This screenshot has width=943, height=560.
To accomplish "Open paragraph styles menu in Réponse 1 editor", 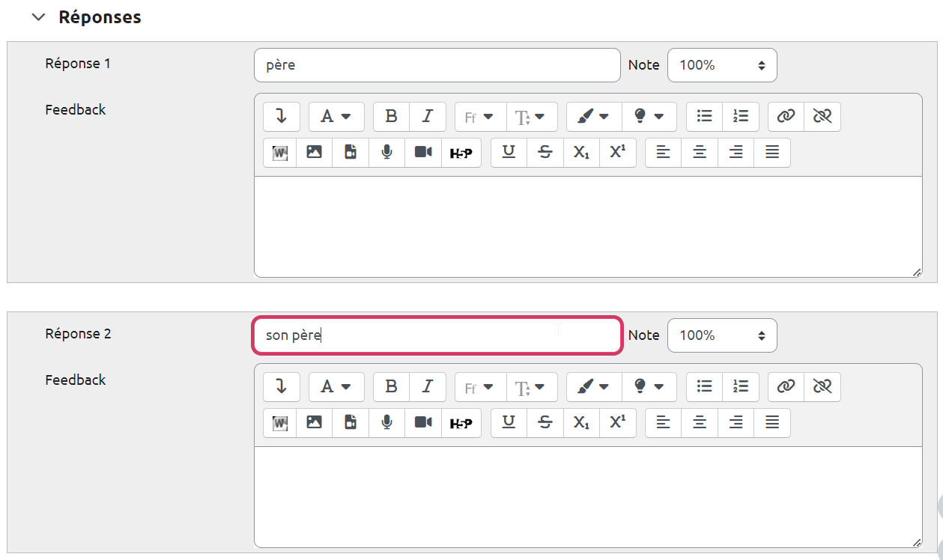I will pos(336,117).
